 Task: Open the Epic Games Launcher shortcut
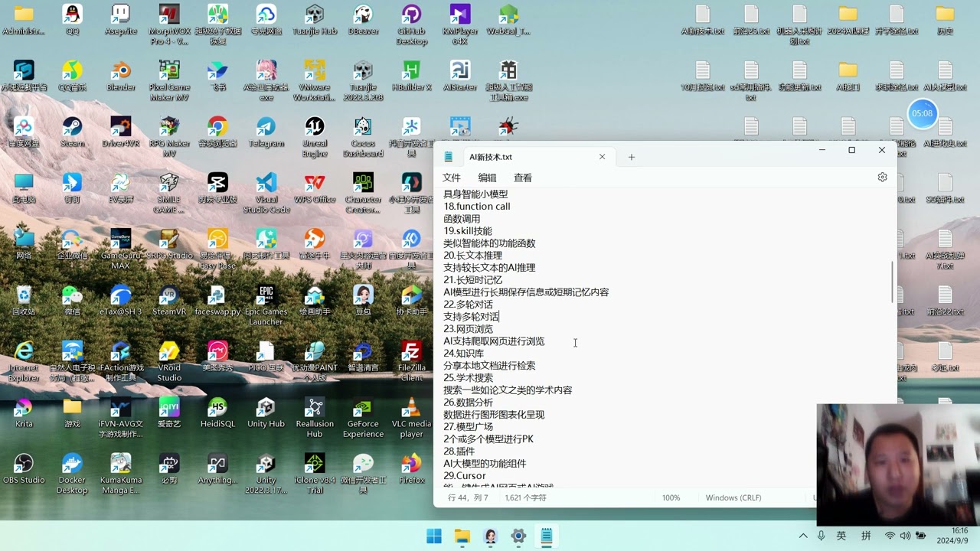click(266, 304)
